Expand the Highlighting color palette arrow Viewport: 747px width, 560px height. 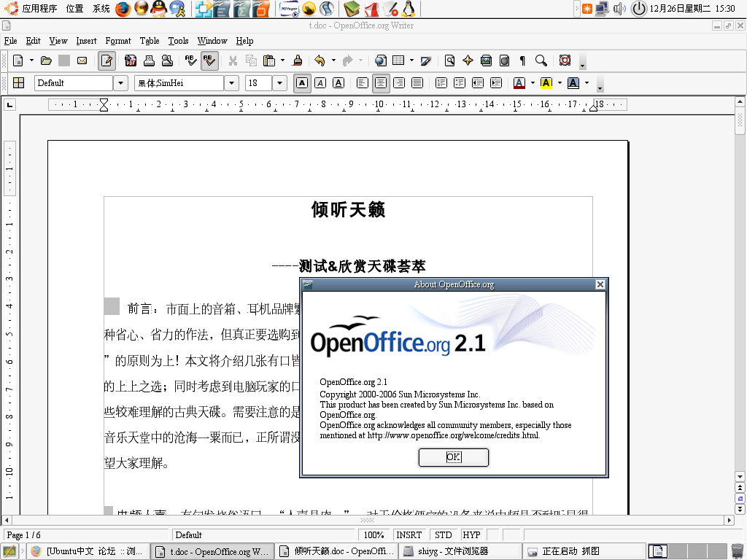tap(560, 83)
